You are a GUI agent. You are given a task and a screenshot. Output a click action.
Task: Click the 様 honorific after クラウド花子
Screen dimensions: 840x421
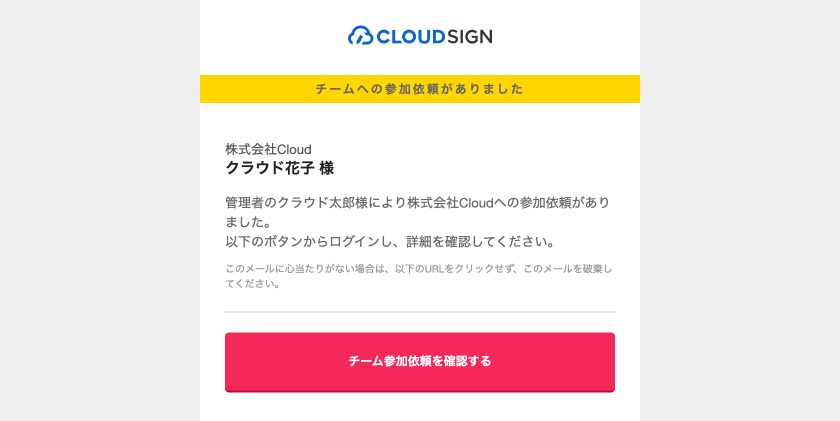(x=326, y=168)
